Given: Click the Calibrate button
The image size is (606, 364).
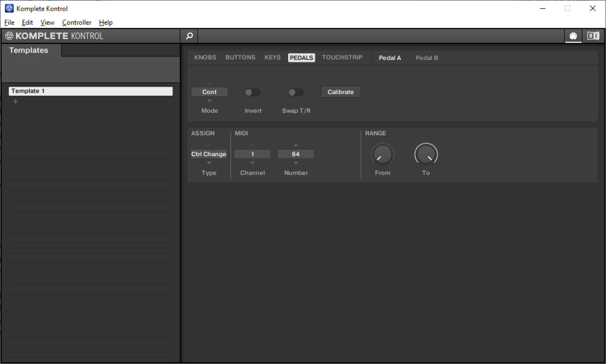Looking at the screenshot, I should click(340, 92).
